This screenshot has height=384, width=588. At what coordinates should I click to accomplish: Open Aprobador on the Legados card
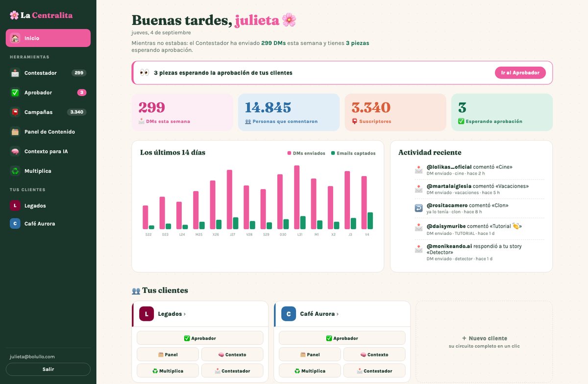(200, 338)
